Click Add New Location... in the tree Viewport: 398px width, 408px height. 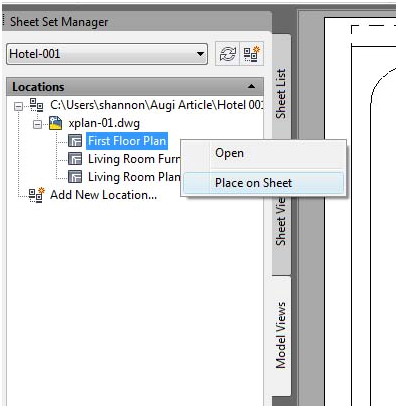[103, 195]
